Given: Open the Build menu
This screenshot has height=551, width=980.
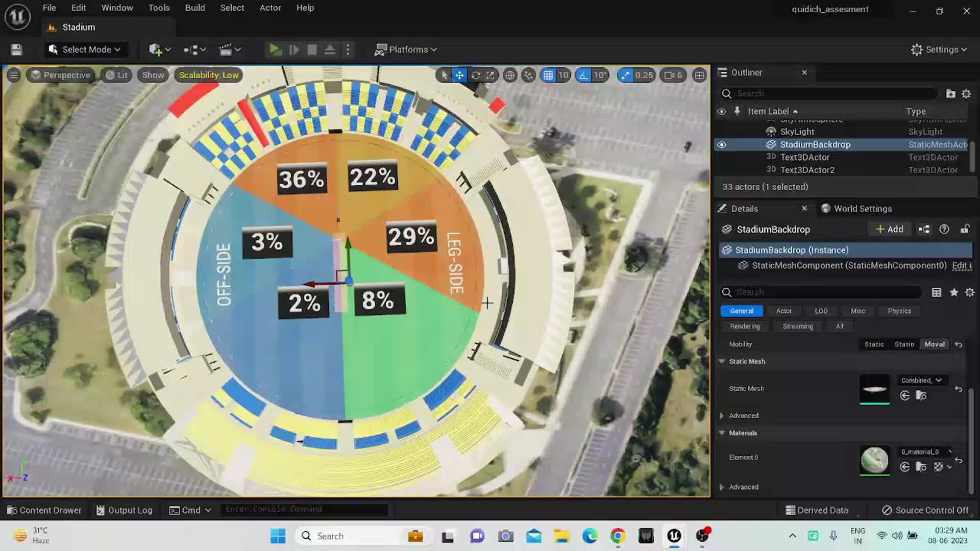Looking at the screenshot, I should point(194,8).
